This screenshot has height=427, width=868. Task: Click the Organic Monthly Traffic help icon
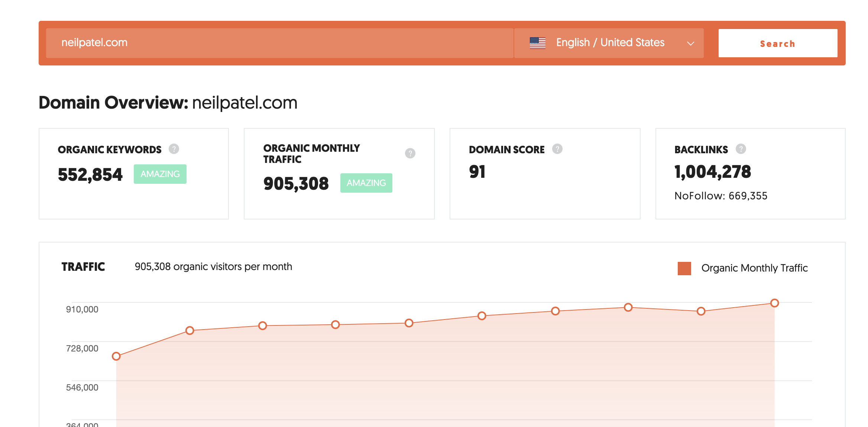click(410, 153)
